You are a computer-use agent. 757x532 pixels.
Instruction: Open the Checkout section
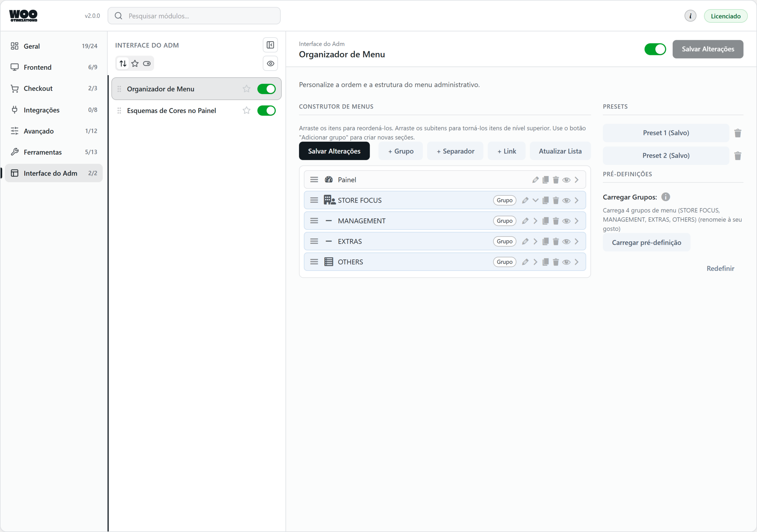tap(54, 88)
